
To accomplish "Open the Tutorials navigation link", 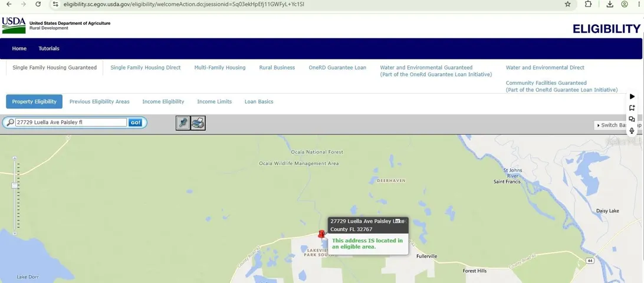I will coord(49,48).
